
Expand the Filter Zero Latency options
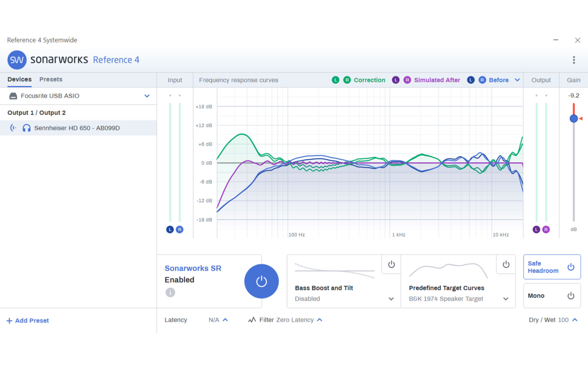coord(319,320)
